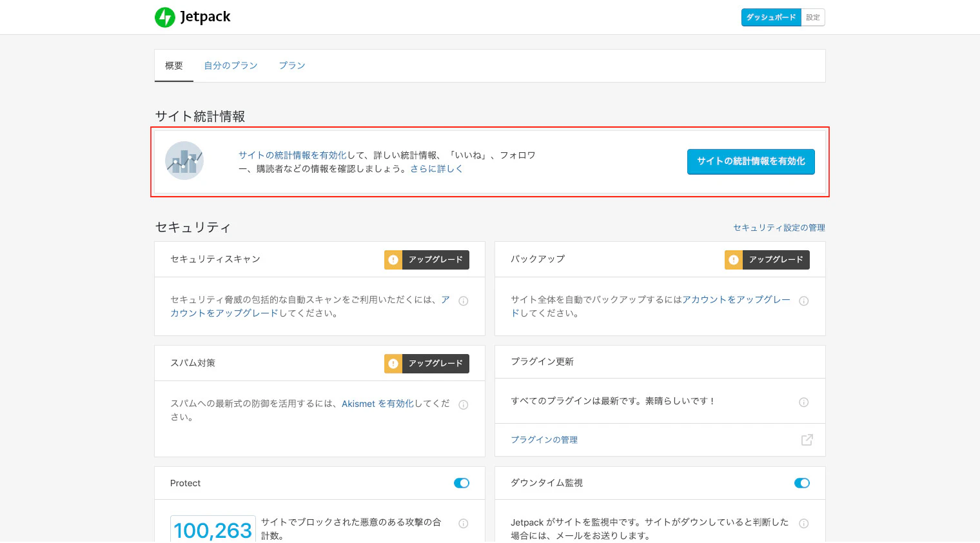Screen dimensions: 980x543
Task: Click info icon in Protect card
Action: (x=463, y=524)
